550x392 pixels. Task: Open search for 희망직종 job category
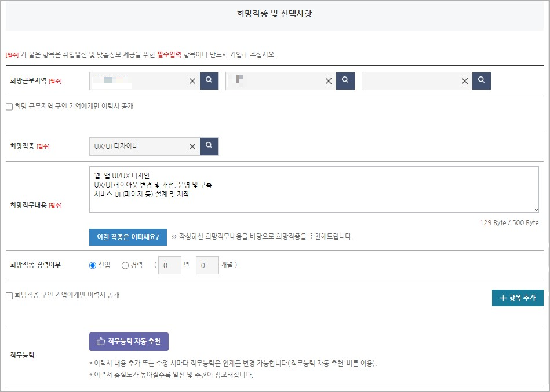(209, 146)
